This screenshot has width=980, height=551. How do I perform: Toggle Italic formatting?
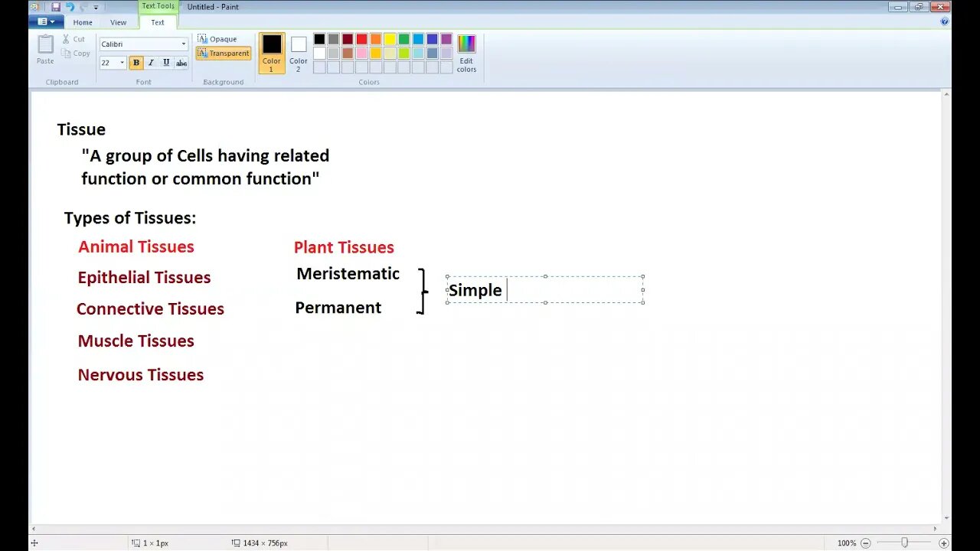(x=151, y=63)
